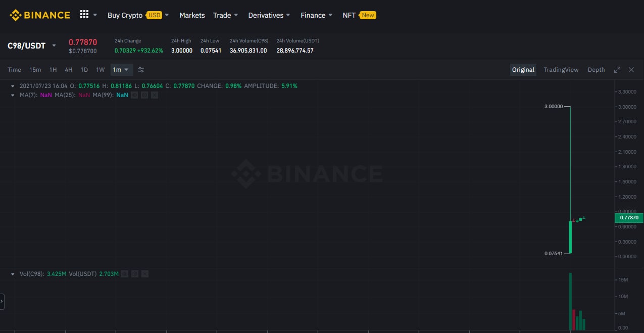The height and width of the screenshot is (333, 644).
Task: Collapse the Vol indicator row arrow
Action: point(13,274)
